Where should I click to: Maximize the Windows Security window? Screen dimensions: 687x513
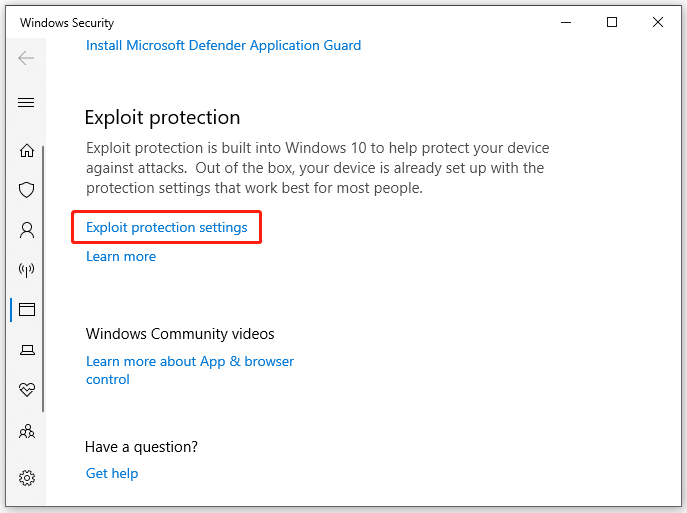coord(612,22)
